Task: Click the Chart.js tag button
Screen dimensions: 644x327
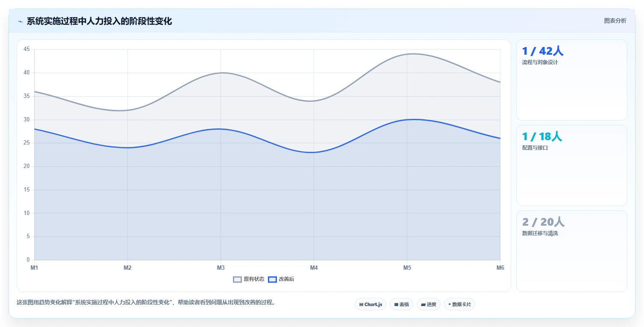Action: point(371,304)
